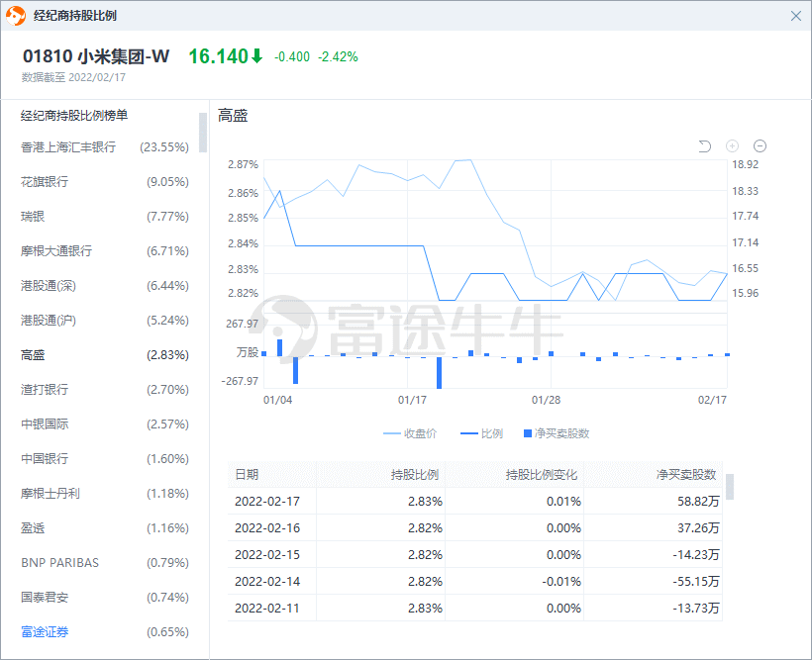
Task: Toggle the 净买卖股数 legend series
Action: (x=556, y=433)
